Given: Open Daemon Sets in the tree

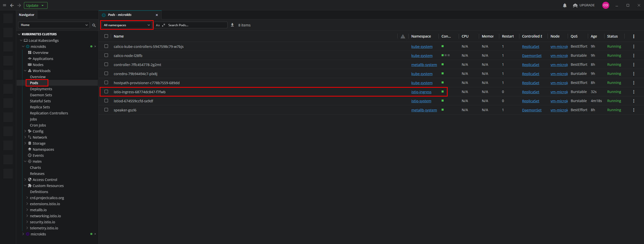Looking at the screenshot, I should (41, 95).
